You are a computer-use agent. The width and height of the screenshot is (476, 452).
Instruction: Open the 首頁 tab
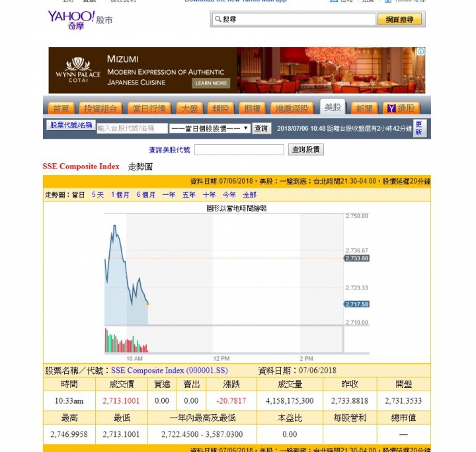(x=61, y=108)
